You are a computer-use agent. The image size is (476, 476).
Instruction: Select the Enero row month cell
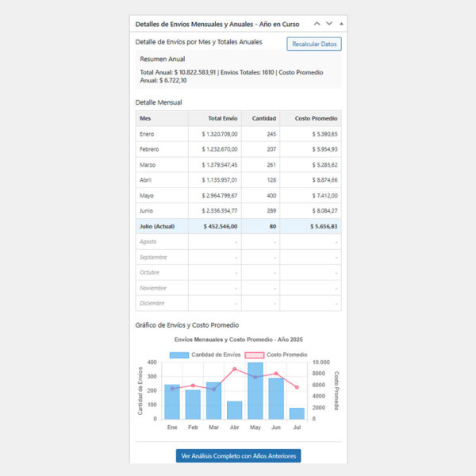pyautogui.click(x=147, y=134)
